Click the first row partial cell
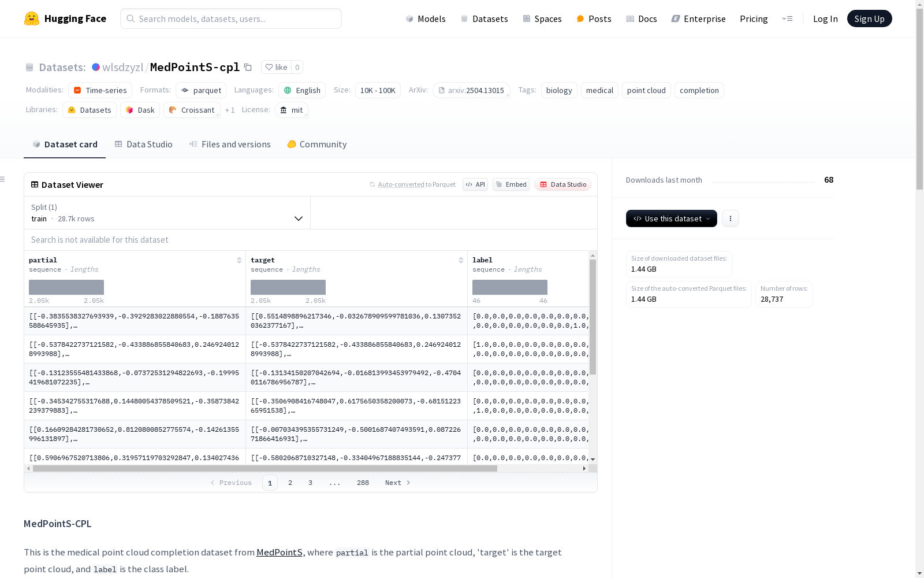 click(x=135, y=321)
